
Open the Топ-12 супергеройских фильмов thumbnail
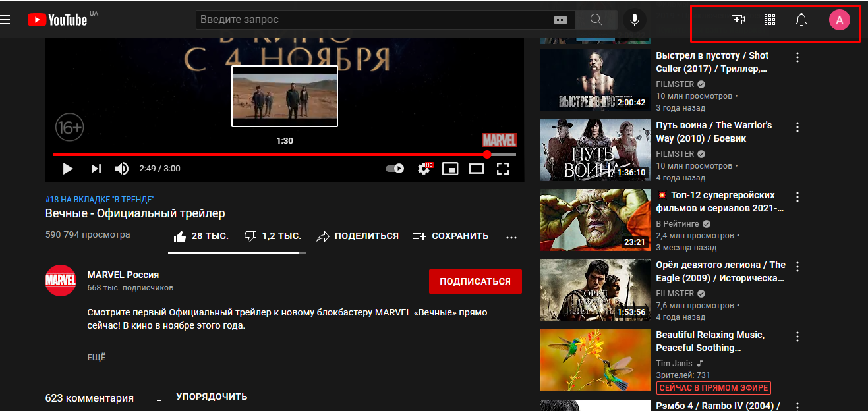pos(595,220)
